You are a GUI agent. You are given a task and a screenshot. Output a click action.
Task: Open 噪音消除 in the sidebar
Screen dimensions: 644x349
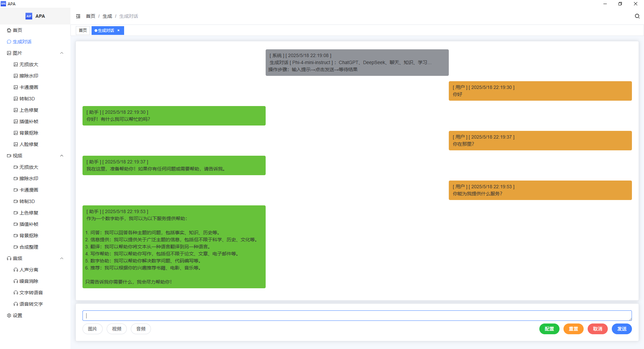click(x=35, y=281)
